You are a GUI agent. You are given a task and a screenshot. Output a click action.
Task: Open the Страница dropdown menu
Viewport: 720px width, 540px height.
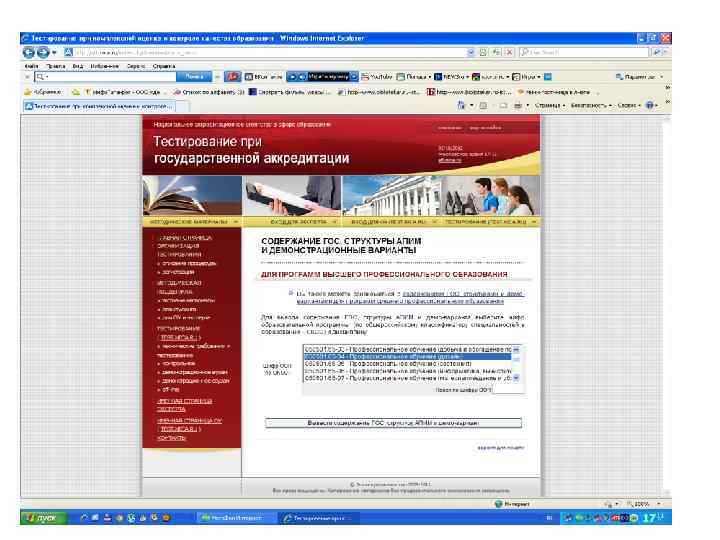tap(550, 106)
